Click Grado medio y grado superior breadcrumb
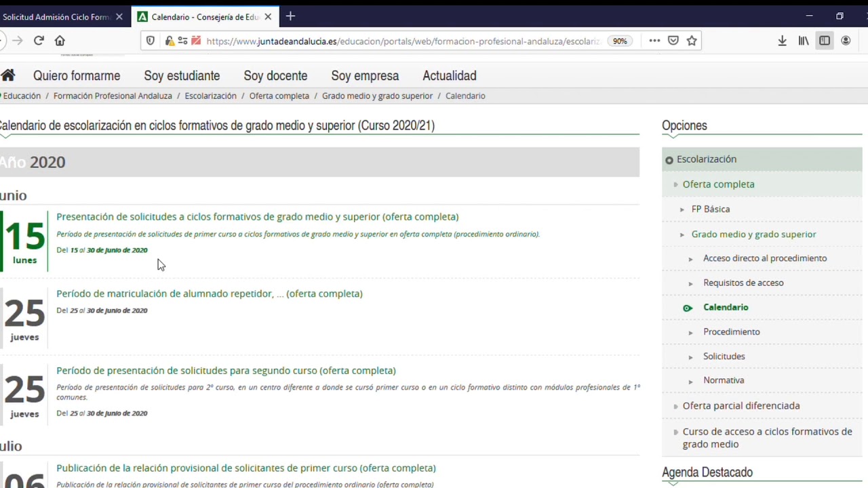868x488 pixels. tap(377, 96)
